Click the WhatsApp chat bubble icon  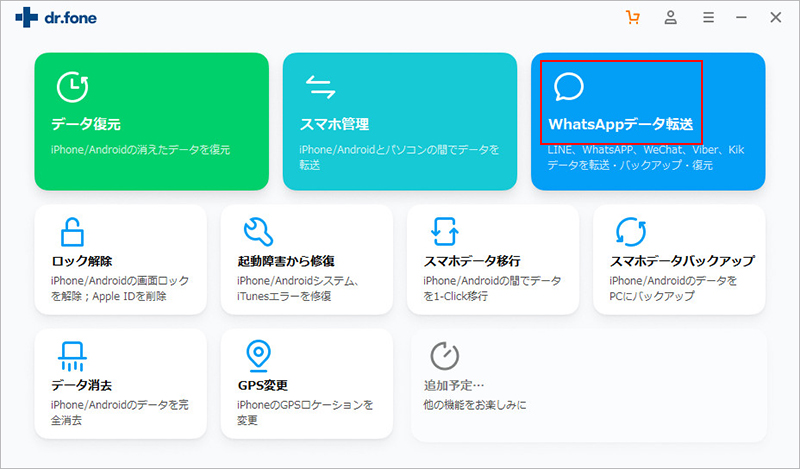(x=568, y=87)
